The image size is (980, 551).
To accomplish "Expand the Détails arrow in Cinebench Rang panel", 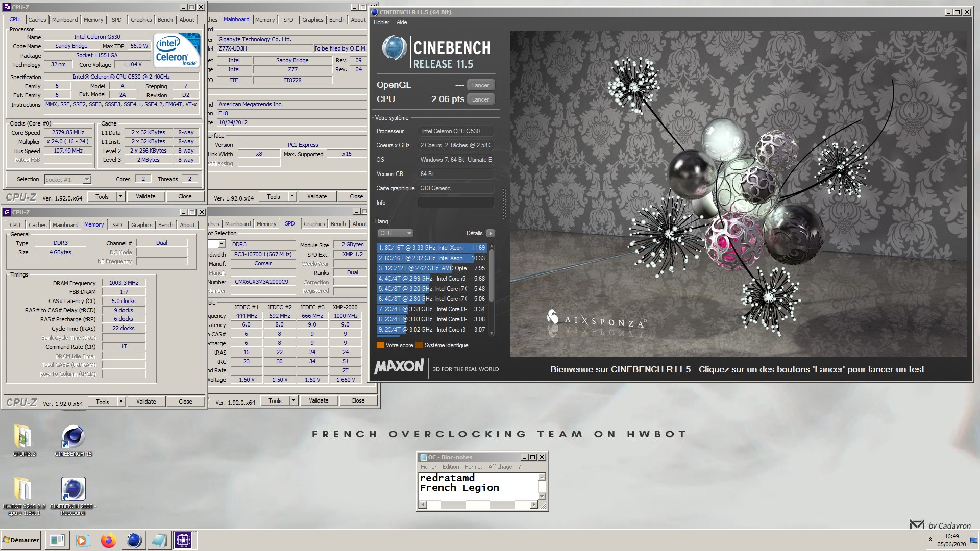I will (x=490, y=233).
